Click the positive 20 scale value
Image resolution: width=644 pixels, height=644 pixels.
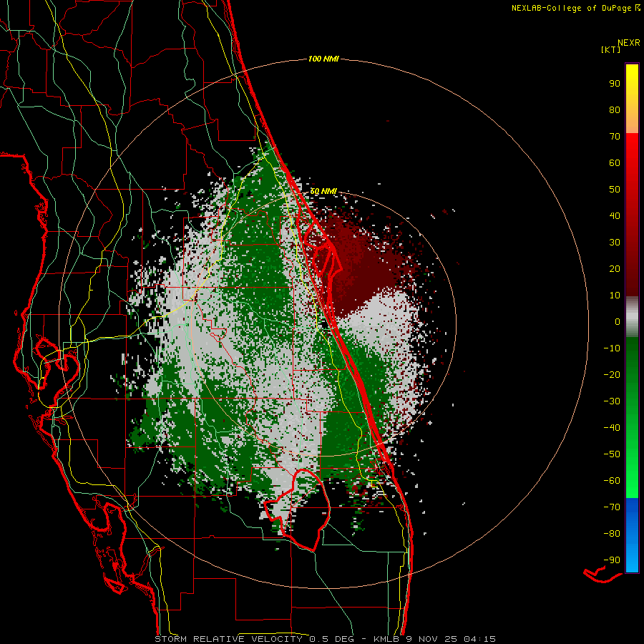[x=615, y=268]
